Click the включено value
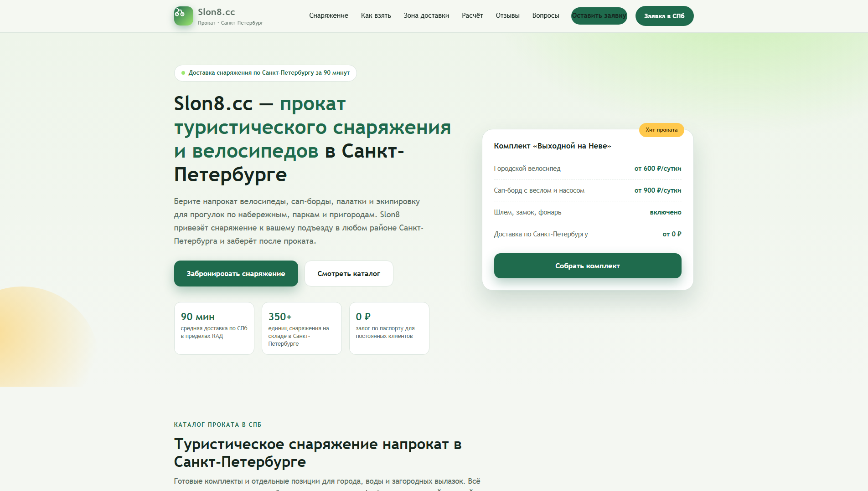This screenshot has width=868, height=491. point(666,212)
